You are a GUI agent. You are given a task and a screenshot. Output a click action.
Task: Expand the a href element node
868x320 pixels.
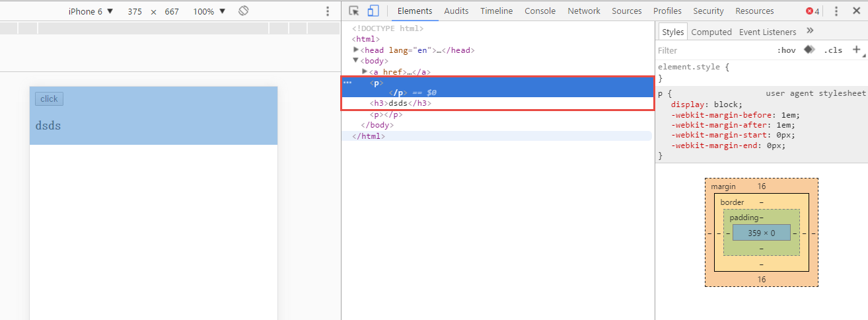click(365, 71)
